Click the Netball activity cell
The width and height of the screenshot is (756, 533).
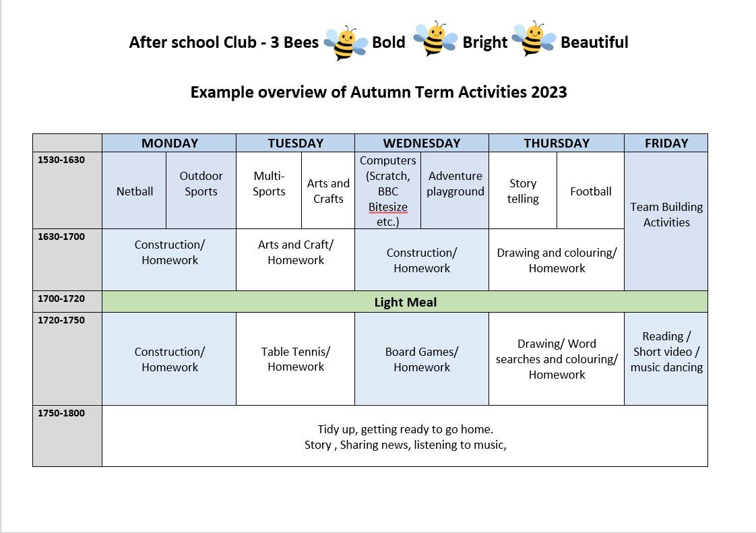coord(135,191)
